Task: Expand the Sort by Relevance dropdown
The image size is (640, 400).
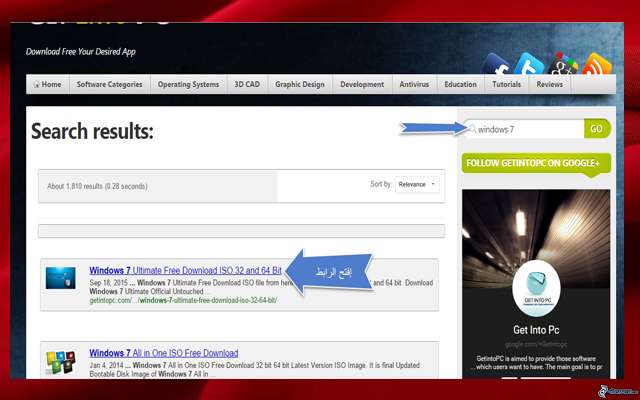Action: pyautogui.click(x=417, y=184)
